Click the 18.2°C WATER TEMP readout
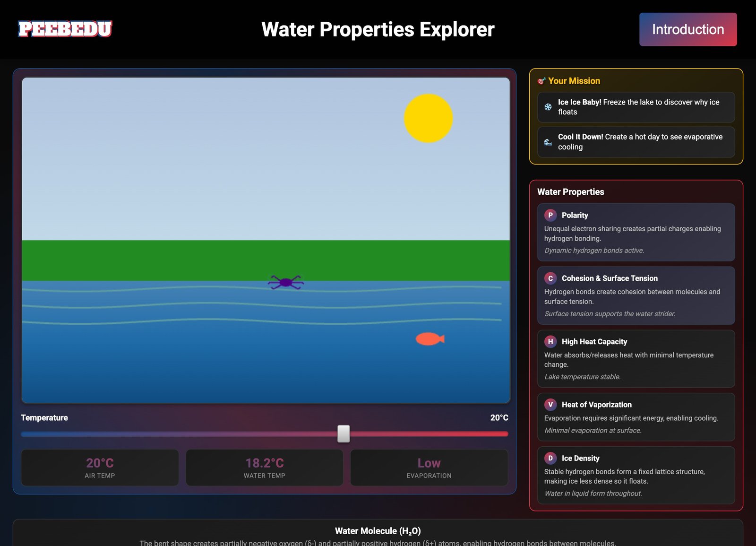This screenshot has height=546, width=756. pos(264,468)
